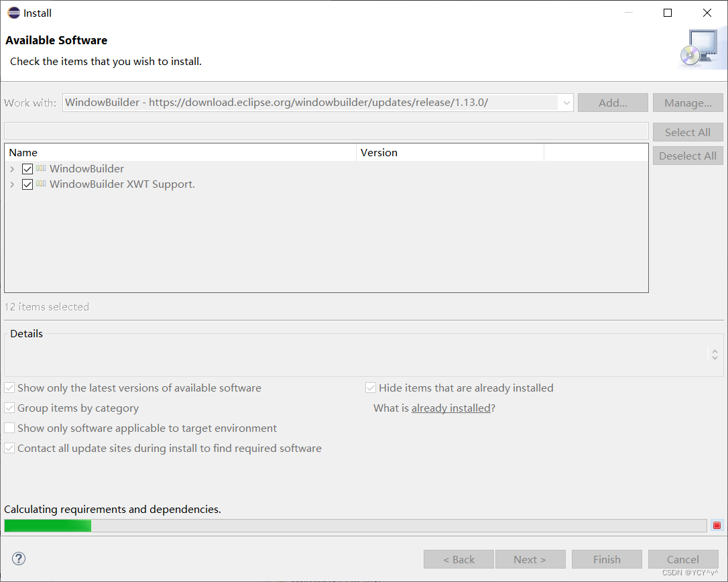Toggle Hide items that are already installed

[371, 388]
